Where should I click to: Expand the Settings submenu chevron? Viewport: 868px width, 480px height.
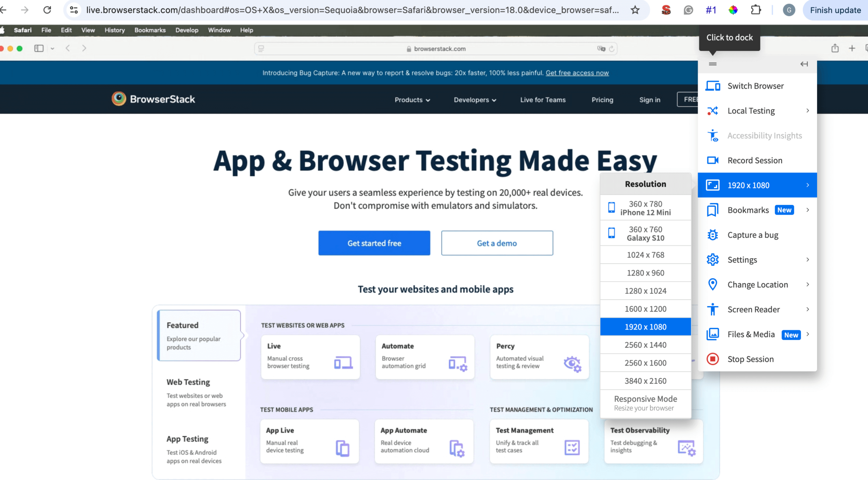pyautogui.click(x=807, y=260)
